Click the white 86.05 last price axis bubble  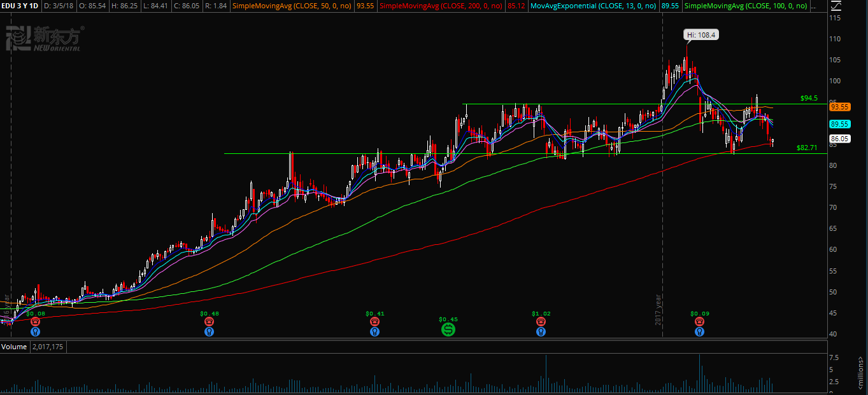[839, 139]
